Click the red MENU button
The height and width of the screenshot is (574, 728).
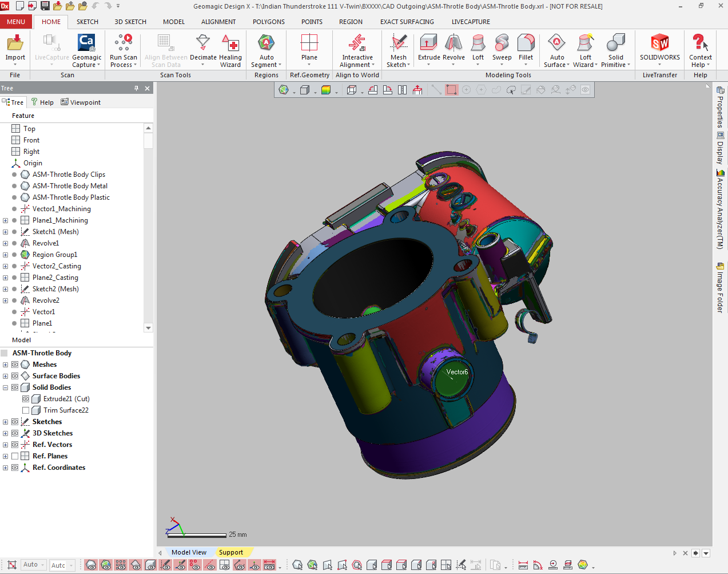coord(16,22)
